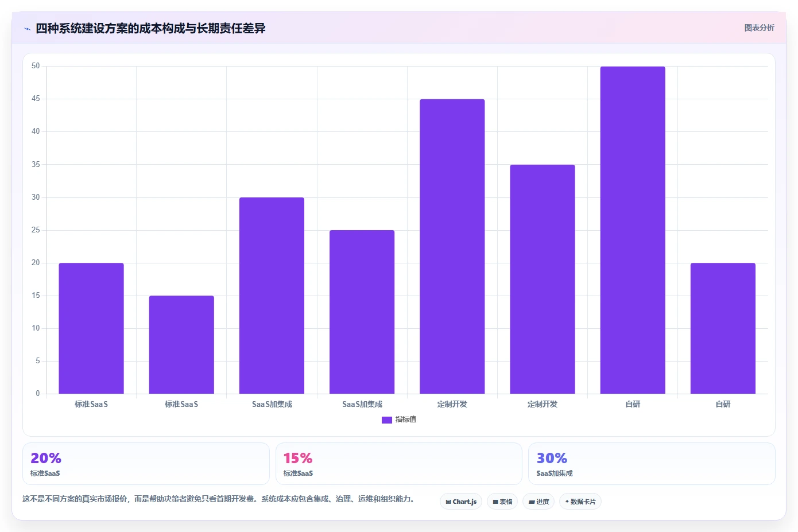Click the footnote text starting 这不是不同方案的真实市场报价
Image resolution: width=798 pixels, height=532 pixels.
(218, 499)
